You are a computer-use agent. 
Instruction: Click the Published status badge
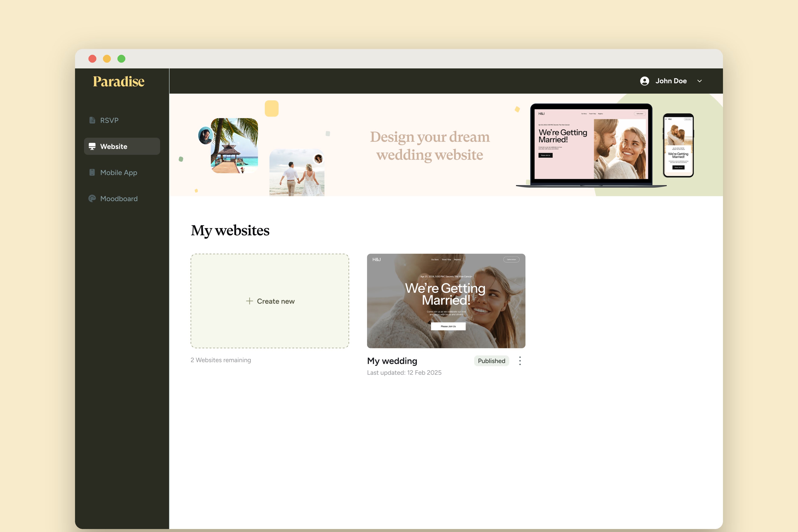491,361
